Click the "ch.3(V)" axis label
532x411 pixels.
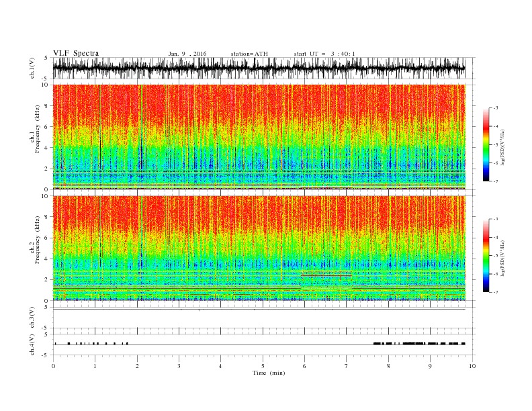(x=32, y=318)
